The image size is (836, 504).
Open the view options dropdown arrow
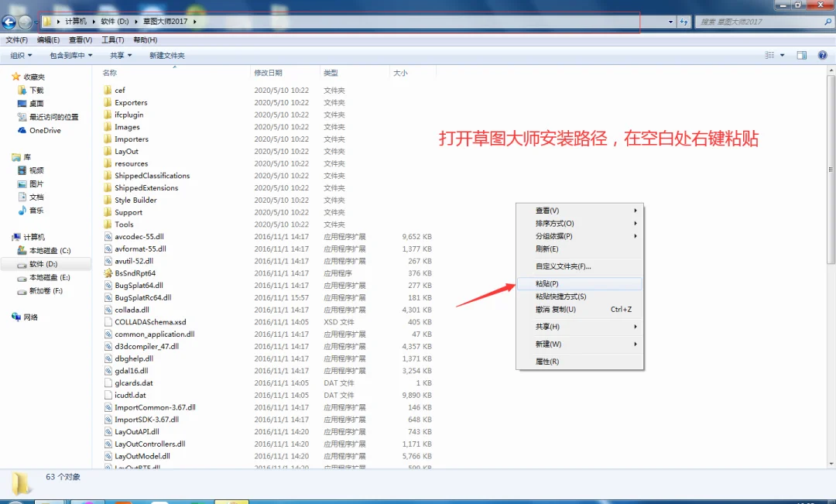pyautogui.click(x=782, y=55)
